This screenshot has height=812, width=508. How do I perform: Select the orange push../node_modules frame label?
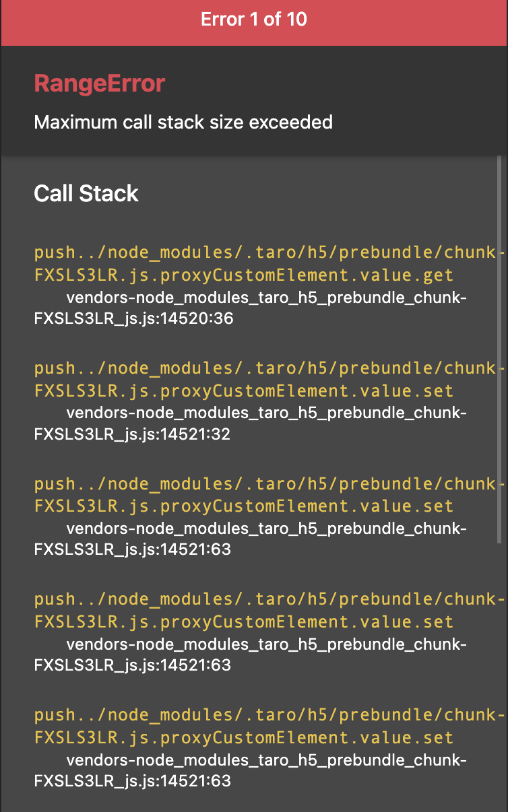point(256,252)
